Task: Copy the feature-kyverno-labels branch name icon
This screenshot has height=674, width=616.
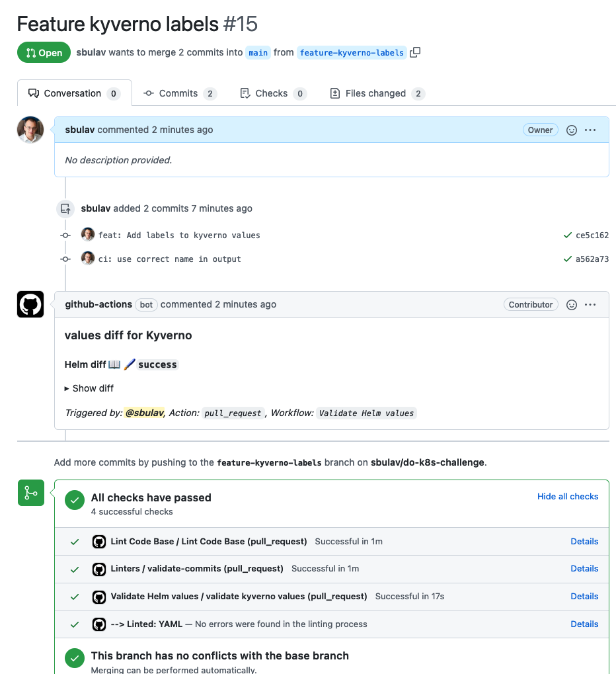Action: (415, 52)
